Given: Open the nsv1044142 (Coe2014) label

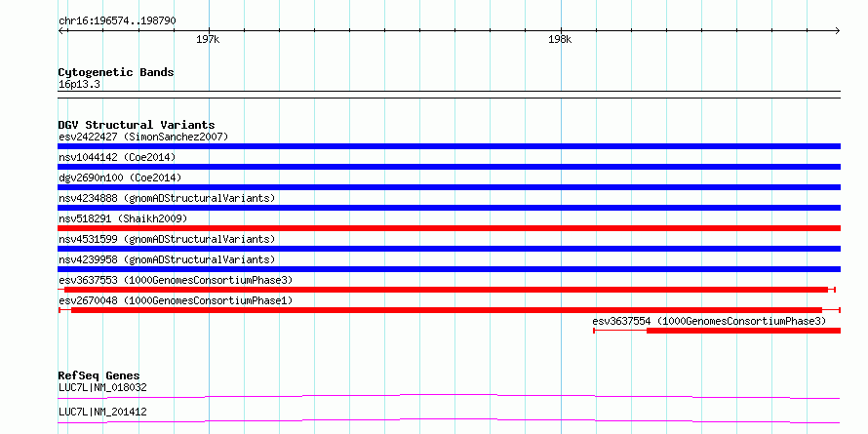Looking at the screenshot, I should [117, 157].
